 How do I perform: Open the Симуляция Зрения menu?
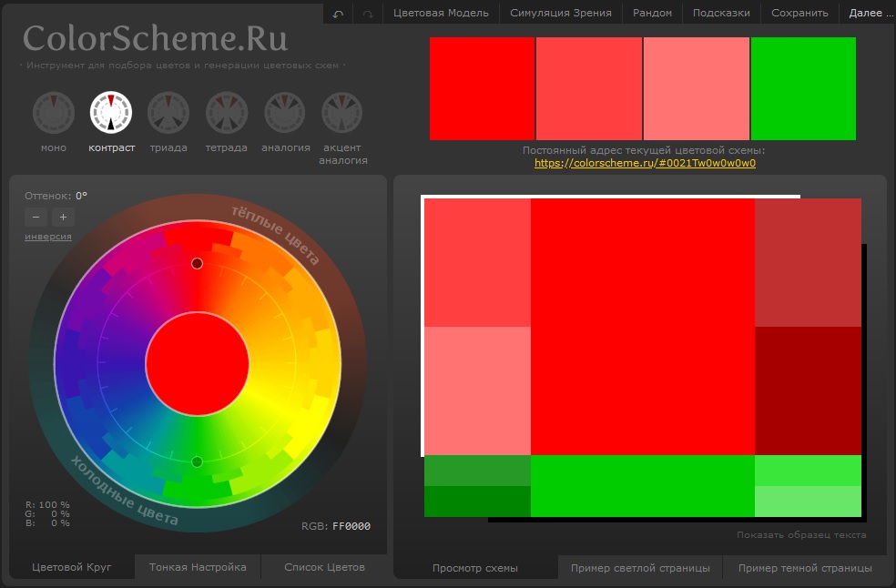coord(561,13)
